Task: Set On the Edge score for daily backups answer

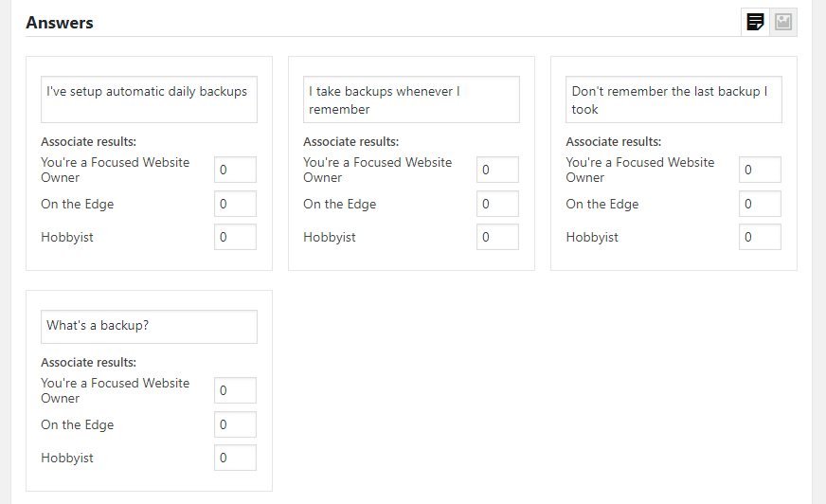Action: (235, 204)
